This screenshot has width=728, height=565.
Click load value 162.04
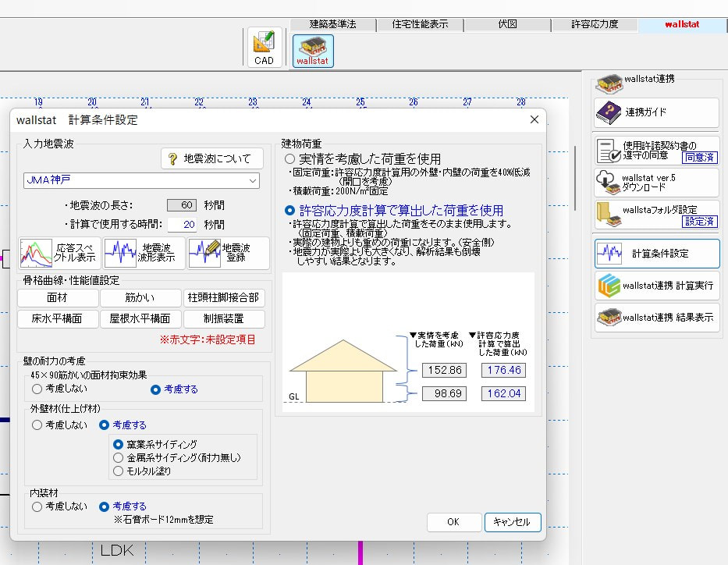[x=504, y=393]
